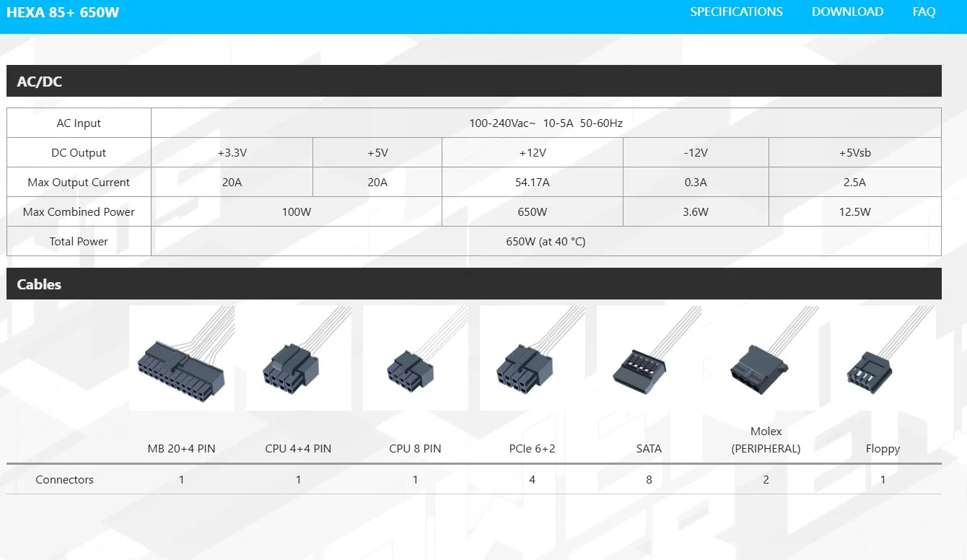Click the +5Vsb DC output cell
Viewport: 967px width, 560px height.
pyautogui.click(x=855, y=152)
